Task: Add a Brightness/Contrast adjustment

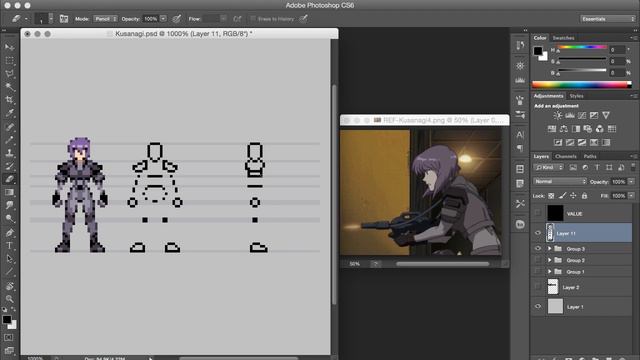Action: 557,116
